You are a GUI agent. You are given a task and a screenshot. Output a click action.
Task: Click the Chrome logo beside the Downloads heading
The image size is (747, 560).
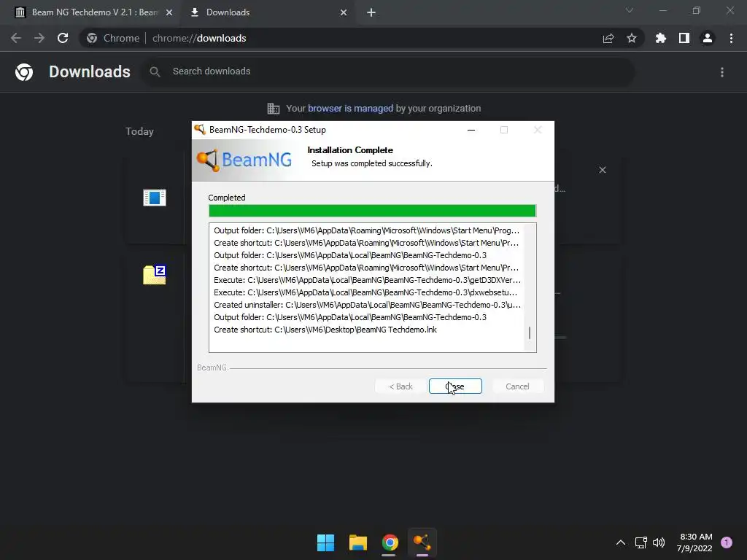[x=24, y=72]
